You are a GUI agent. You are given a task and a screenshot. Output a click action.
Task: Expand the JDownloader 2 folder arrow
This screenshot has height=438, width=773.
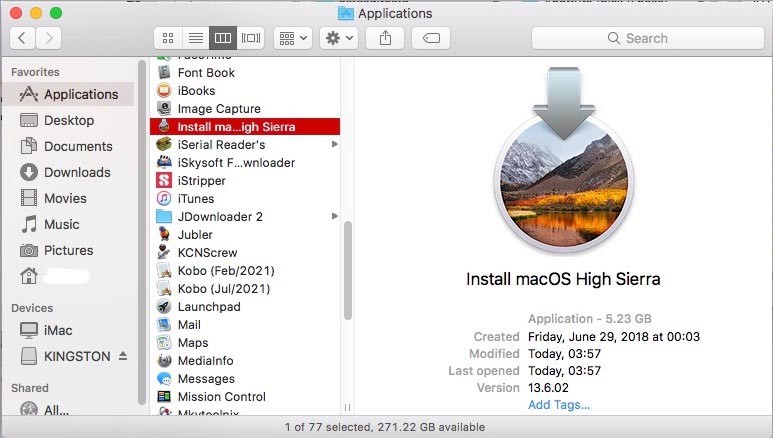pyautogui.click(x=334, y=217)
